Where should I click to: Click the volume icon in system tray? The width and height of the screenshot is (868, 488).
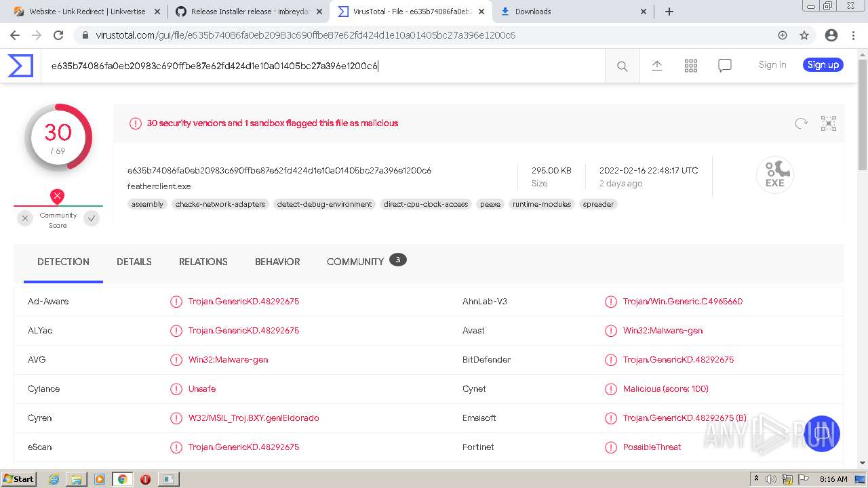(x=771, y=479)
